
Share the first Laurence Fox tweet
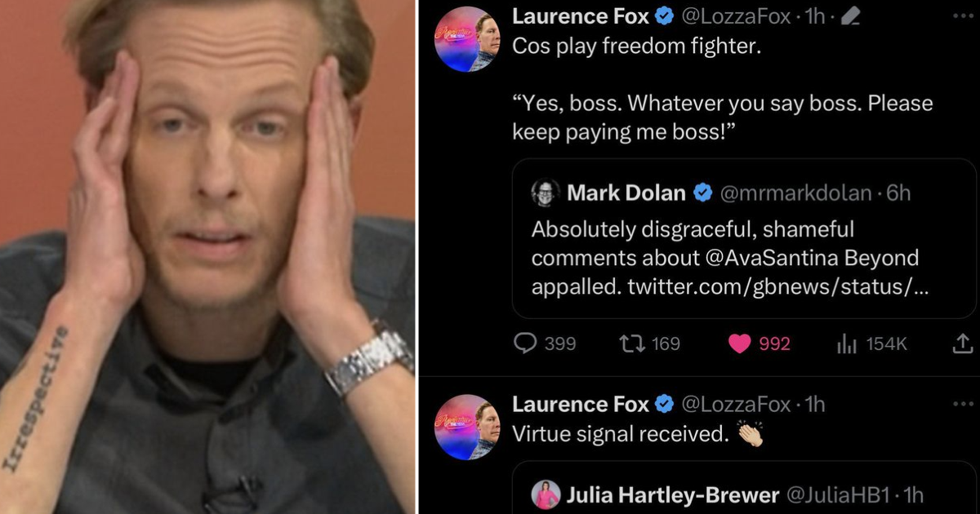pyautogui.click(x=962, y=343)
